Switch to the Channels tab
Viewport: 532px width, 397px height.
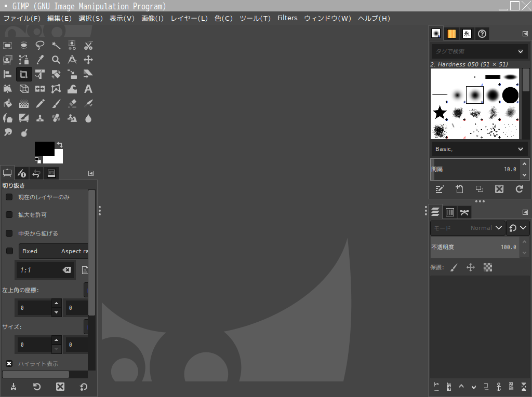[x=450, y=212]
